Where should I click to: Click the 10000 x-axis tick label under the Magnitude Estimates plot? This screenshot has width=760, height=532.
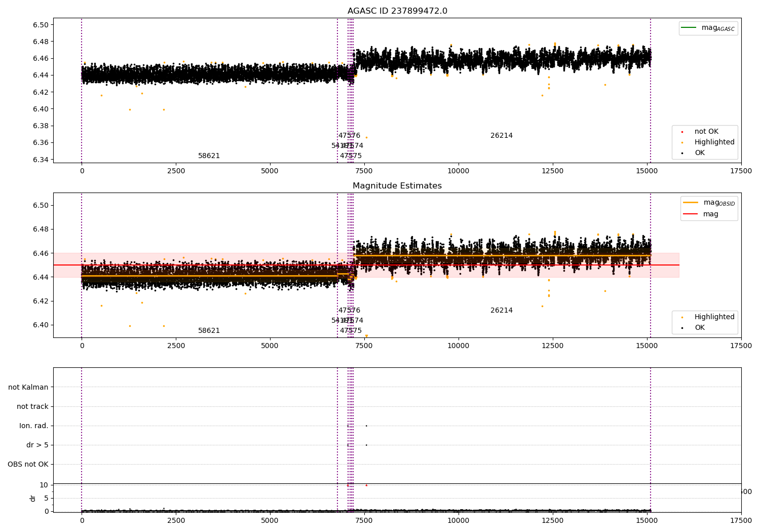(x=459, y=346)
